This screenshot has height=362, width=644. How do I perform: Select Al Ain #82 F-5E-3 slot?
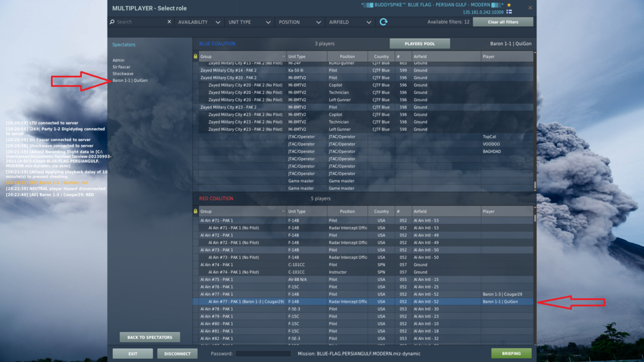coord(363,339)
